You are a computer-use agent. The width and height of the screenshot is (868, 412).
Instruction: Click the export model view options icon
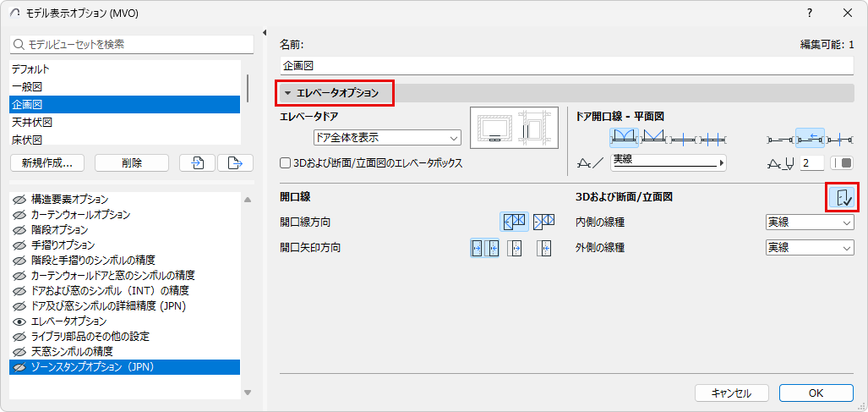(235, 162)
